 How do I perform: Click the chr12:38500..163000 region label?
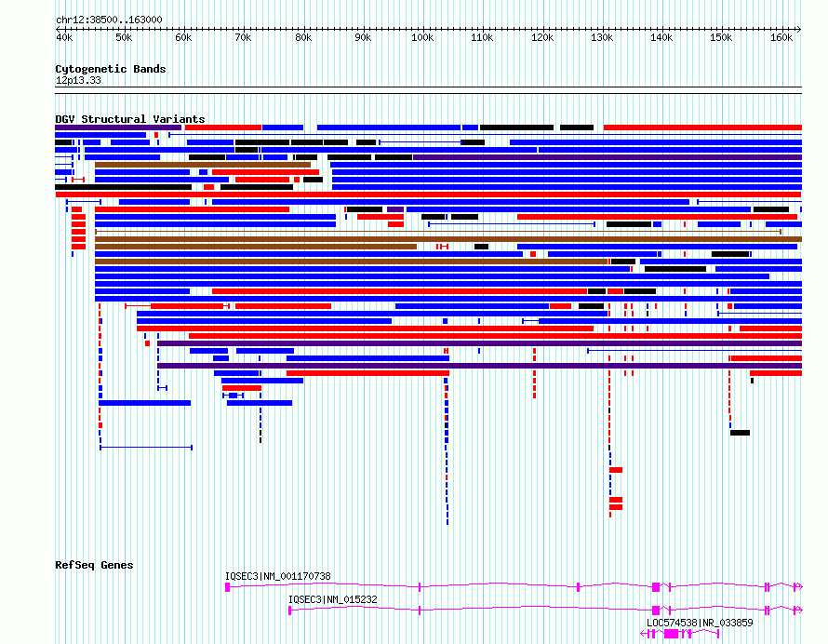(x=109, y=20)
